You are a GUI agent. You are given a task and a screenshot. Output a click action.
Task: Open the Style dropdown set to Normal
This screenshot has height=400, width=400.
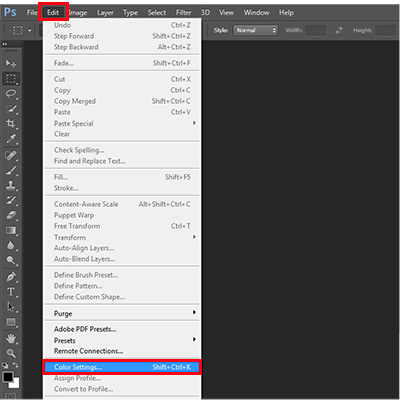point(255,30)
